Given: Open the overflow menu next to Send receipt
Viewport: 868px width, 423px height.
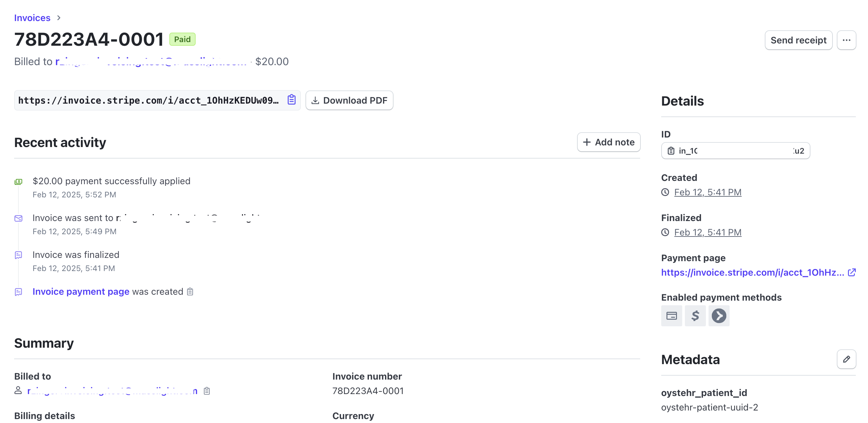Looking at the screenshot, I should [x=846, y=40].
